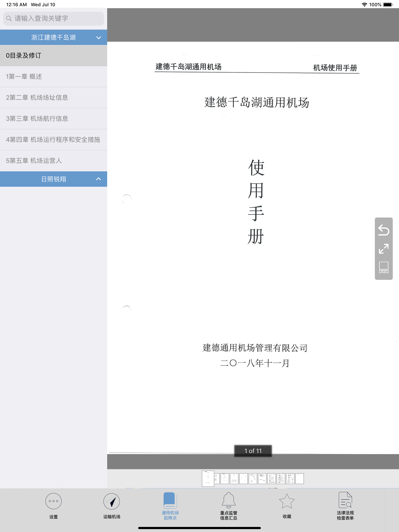
Task: Click the document search icon
Action: click(345, 500)
